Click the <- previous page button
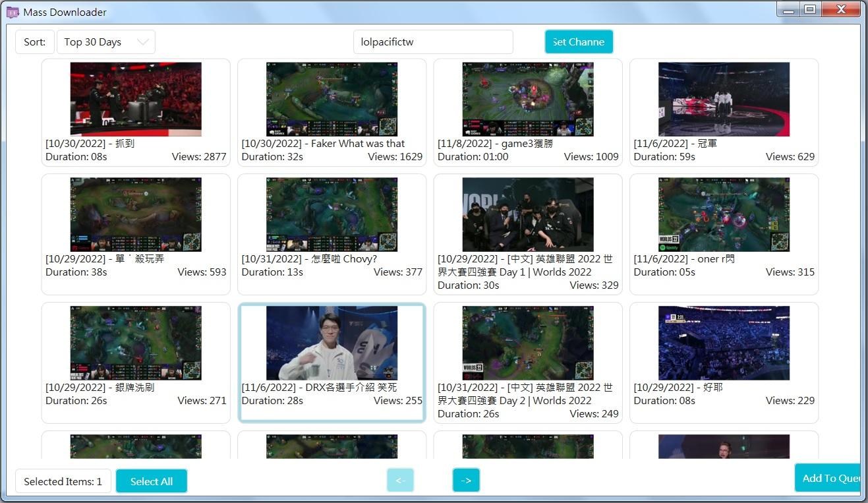This screenshot has width=868, height=503. point(400,481)
